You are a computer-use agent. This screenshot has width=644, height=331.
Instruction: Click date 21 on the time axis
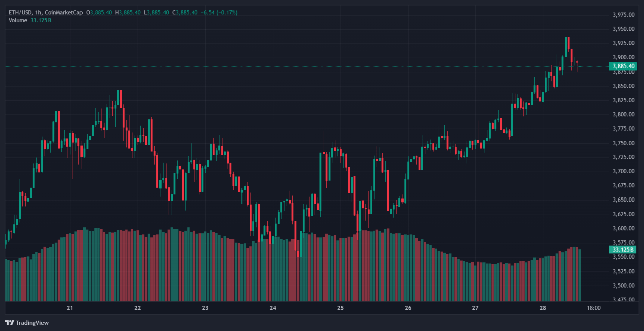70,308
